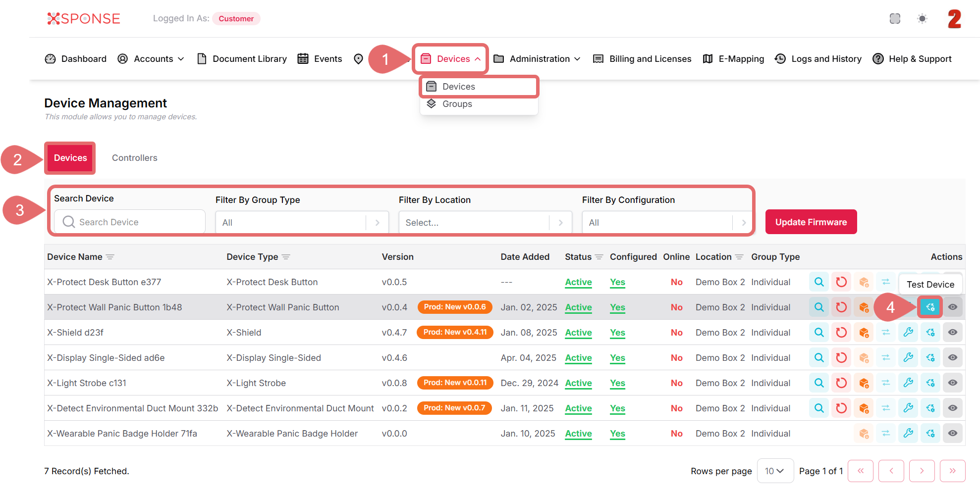The height and width of the screenshot is (491, 980).
Task: Click the eye icon for X-Light Strobe c131
Action: point(952,383)
